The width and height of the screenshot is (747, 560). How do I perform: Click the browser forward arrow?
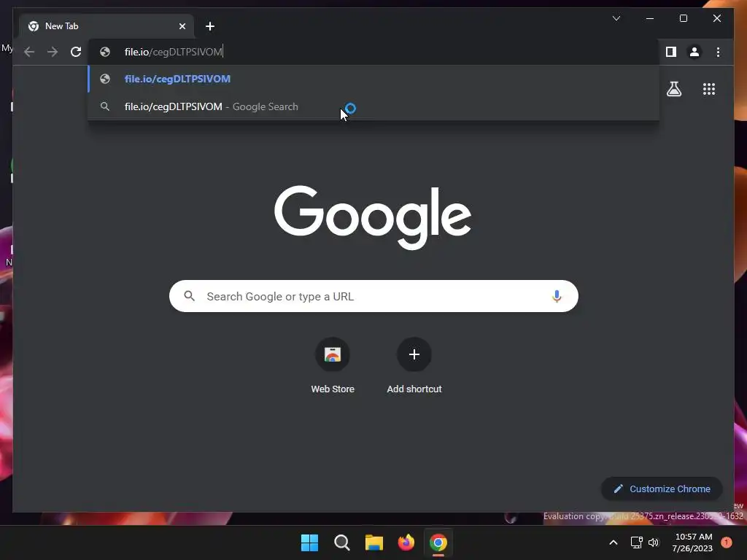[53, 52]
